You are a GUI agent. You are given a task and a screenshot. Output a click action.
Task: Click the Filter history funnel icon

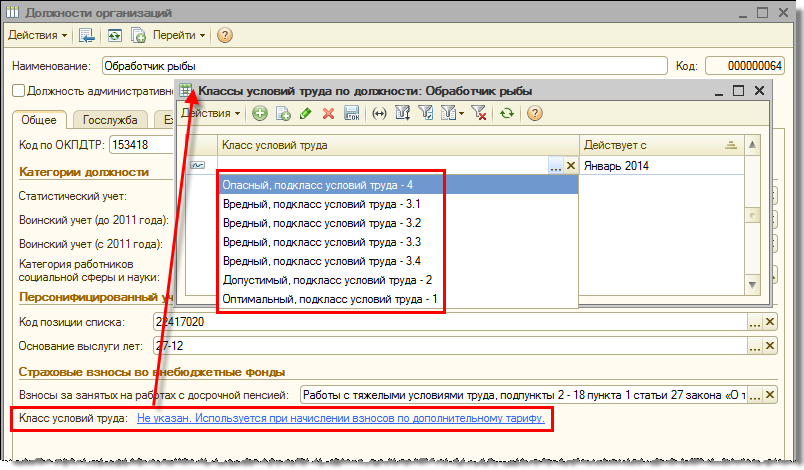click(448, 113)
